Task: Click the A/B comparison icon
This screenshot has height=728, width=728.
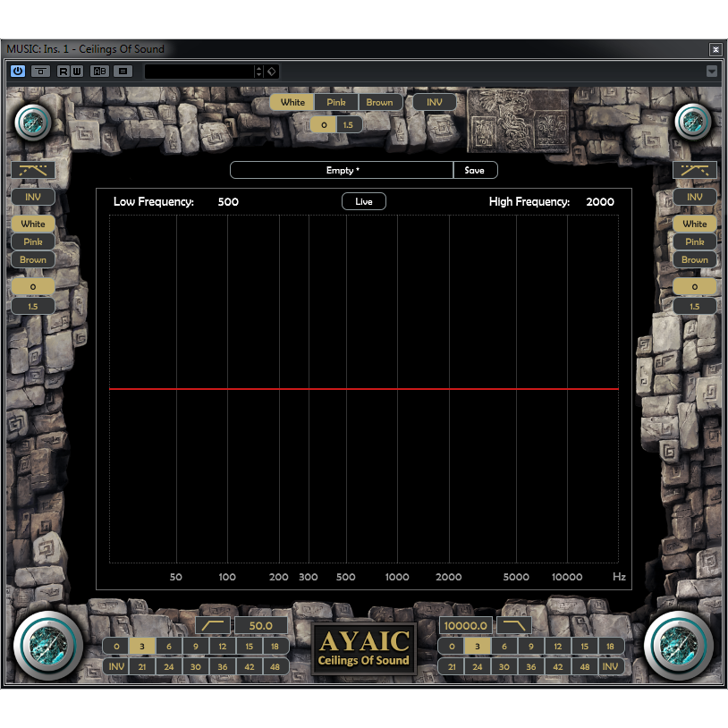Action: (x=101, y=71)
